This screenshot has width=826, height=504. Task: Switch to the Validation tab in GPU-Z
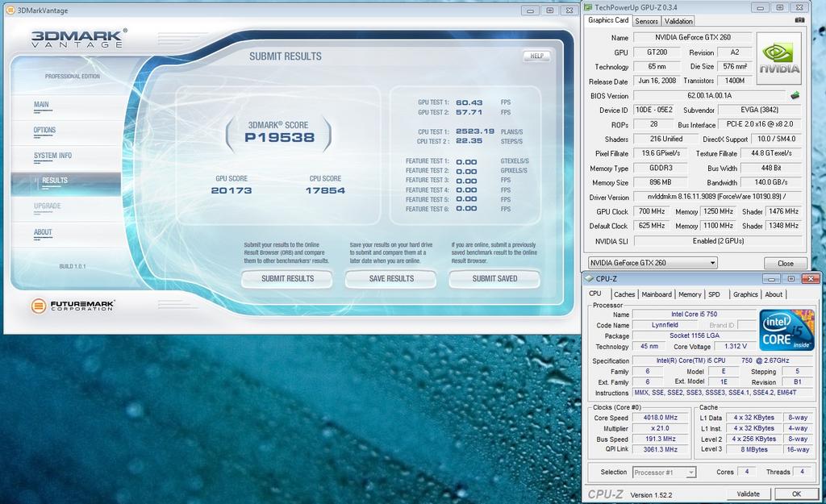point(678,21)
